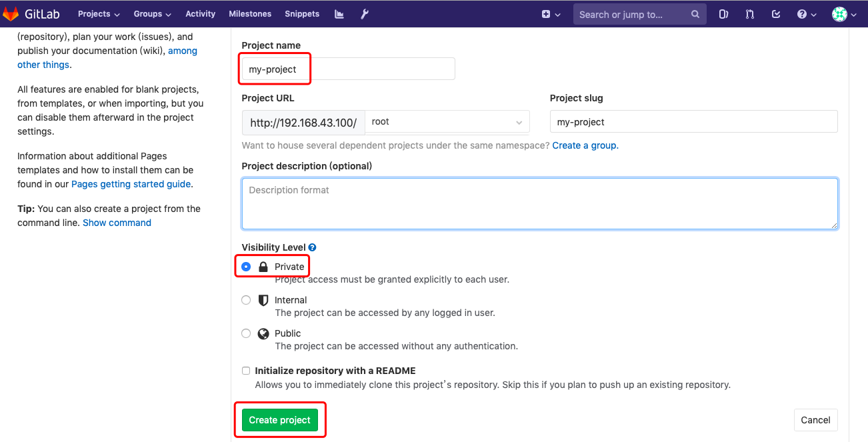This screenshot has width=868, height=442.
Task: Open the Milestones menu item
Action: (x=250, y=13)
